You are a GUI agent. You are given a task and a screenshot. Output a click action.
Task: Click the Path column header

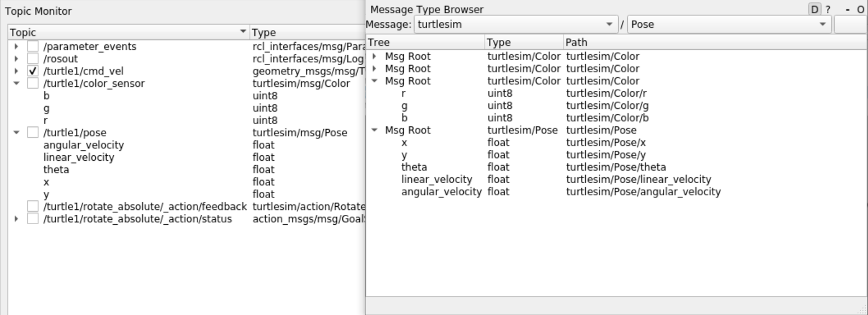pyautogui.click(x=576, y=42)
